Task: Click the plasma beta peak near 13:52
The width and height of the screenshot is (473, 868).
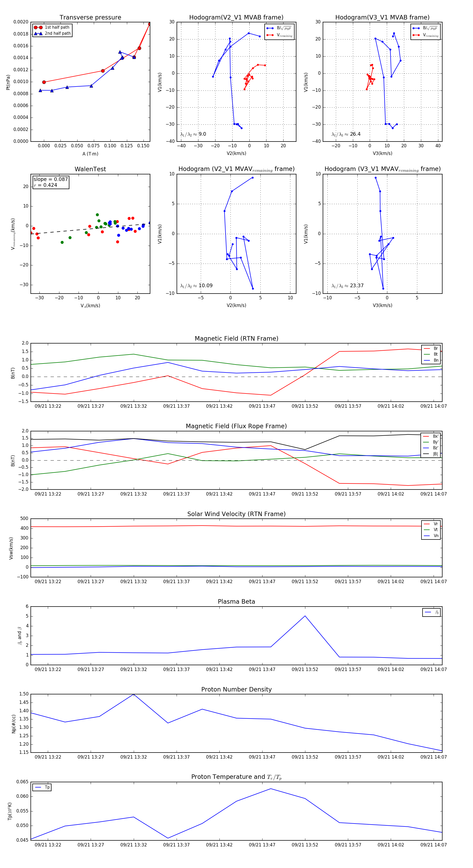Action: click(x=305, y=616)
